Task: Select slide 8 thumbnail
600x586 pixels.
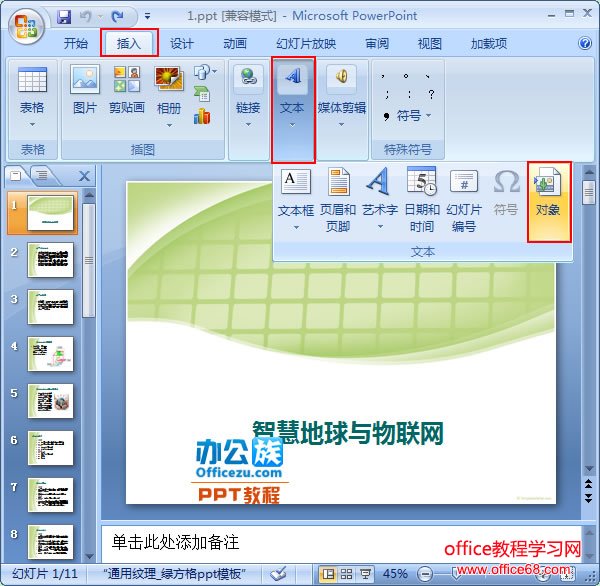Action: point(51,542)
